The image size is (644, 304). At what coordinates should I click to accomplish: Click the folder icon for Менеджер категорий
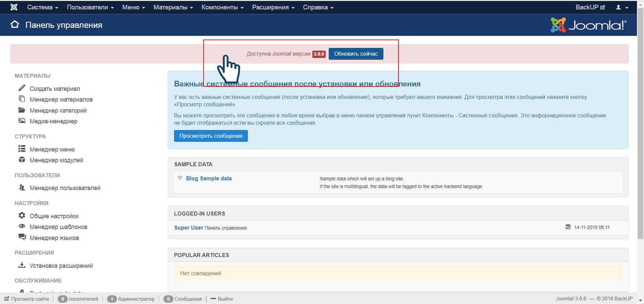22,110
